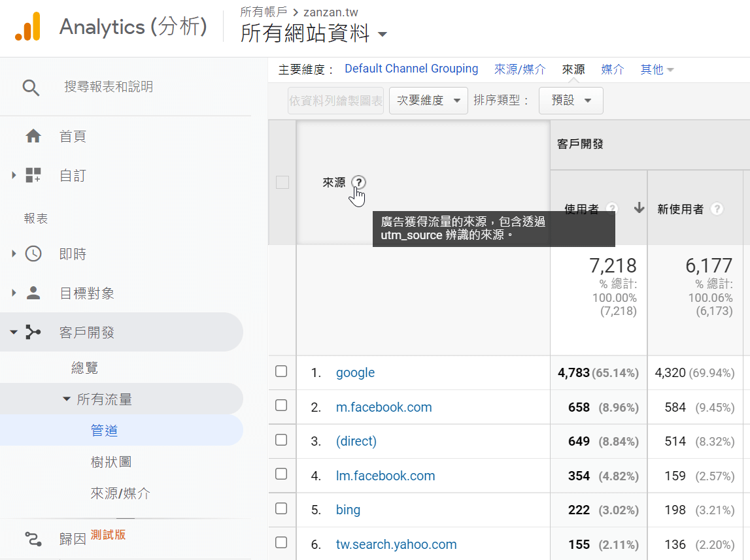Select the 來源 primary dimension tab
The image size is (750, 560).
(x=573, y=70)
